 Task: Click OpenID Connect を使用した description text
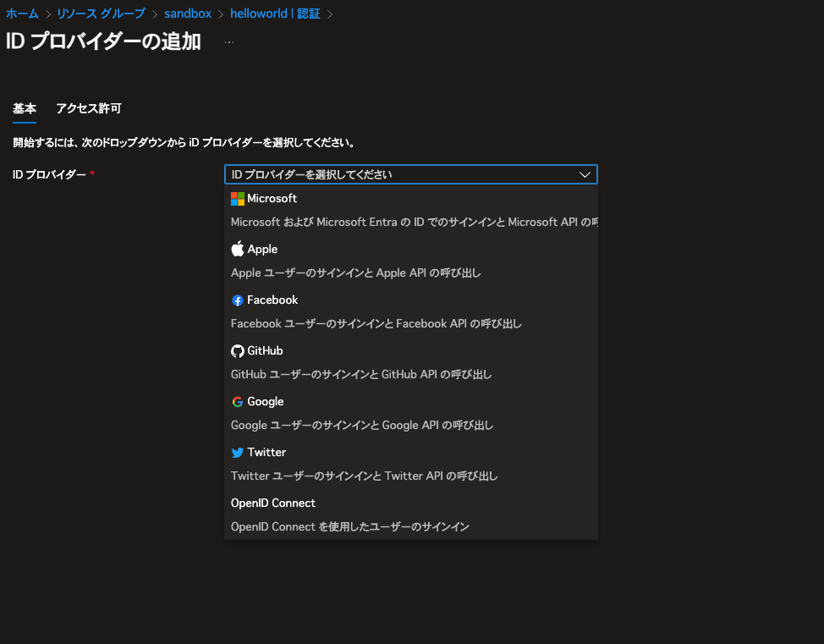(x=350, y=526)
